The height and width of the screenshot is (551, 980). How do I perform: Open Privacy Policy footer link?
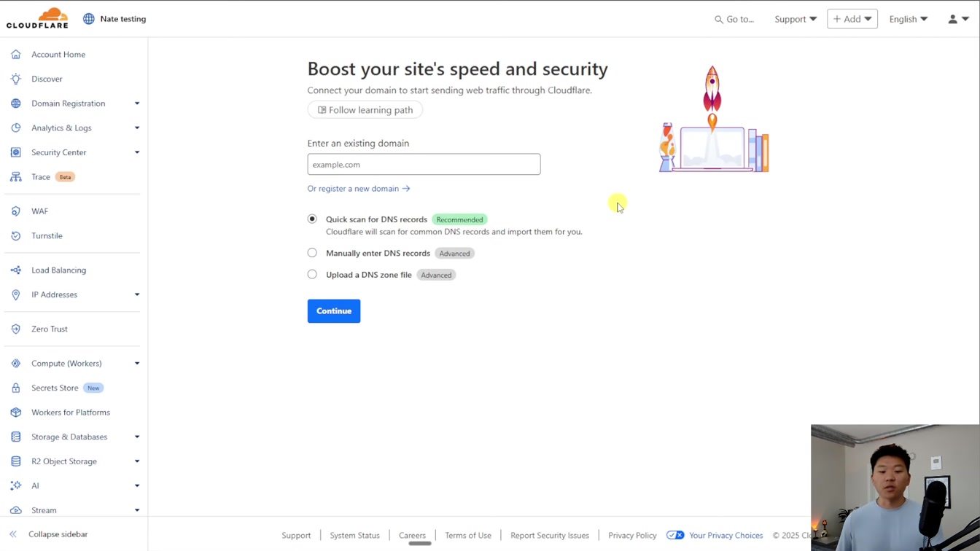click(632, 535)
